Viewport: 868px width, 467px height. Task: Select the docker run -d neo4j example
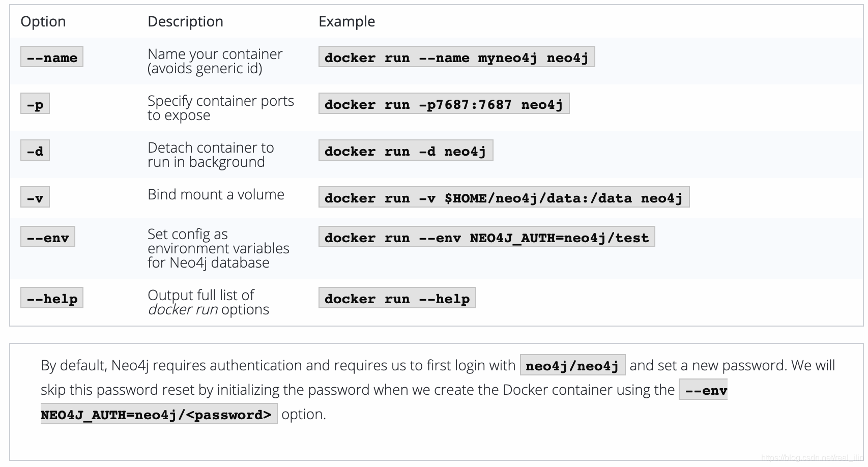(406, 151)
